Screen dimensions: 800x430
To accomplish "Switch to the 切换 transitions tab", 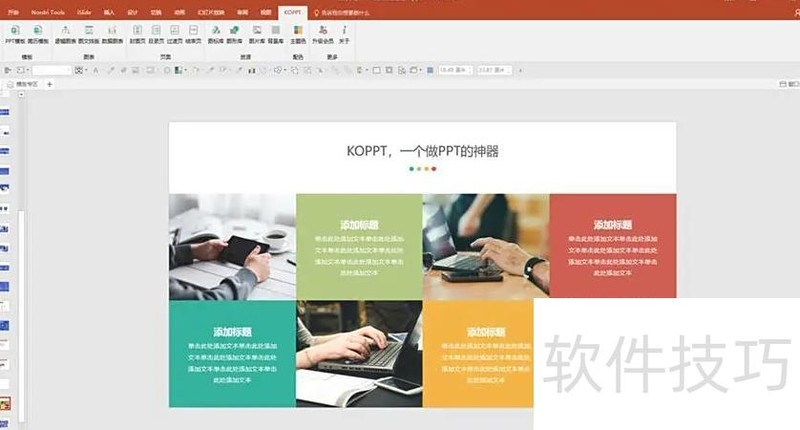I will point(156,12).
